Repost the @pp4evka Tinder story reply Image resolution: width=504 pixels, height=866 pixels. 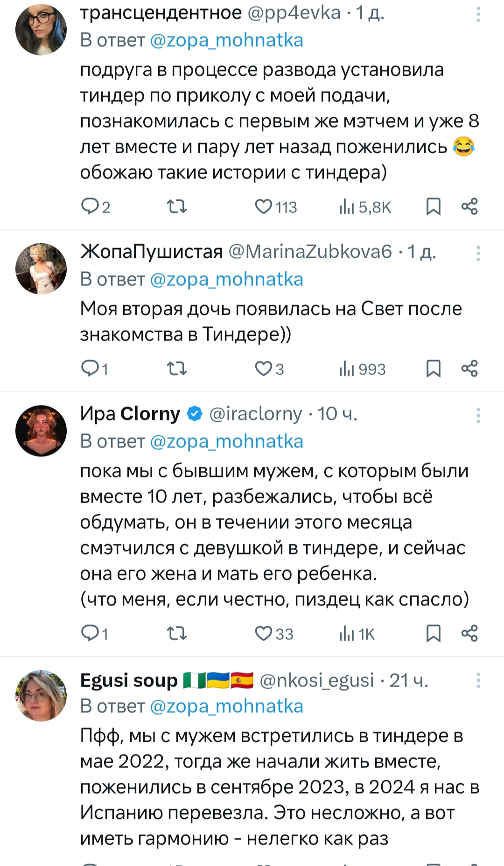click(x=177, y=206)
